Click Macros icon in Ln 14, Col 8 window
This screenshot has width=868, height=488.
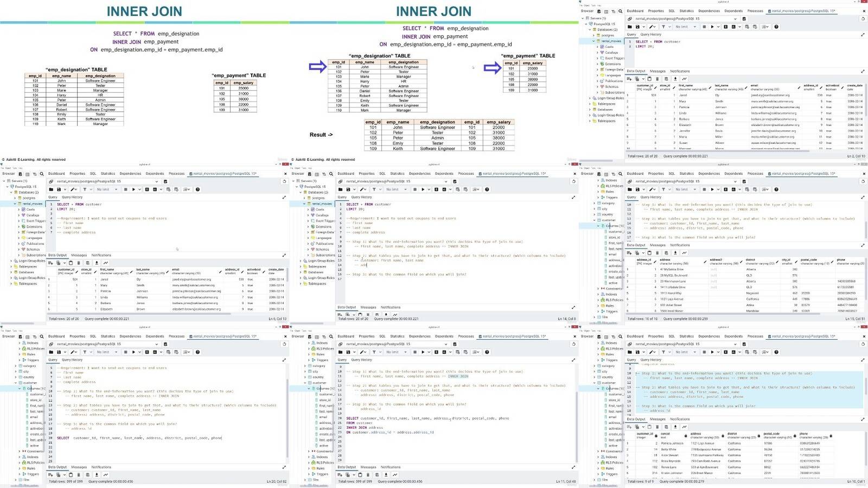coord(476,189)
